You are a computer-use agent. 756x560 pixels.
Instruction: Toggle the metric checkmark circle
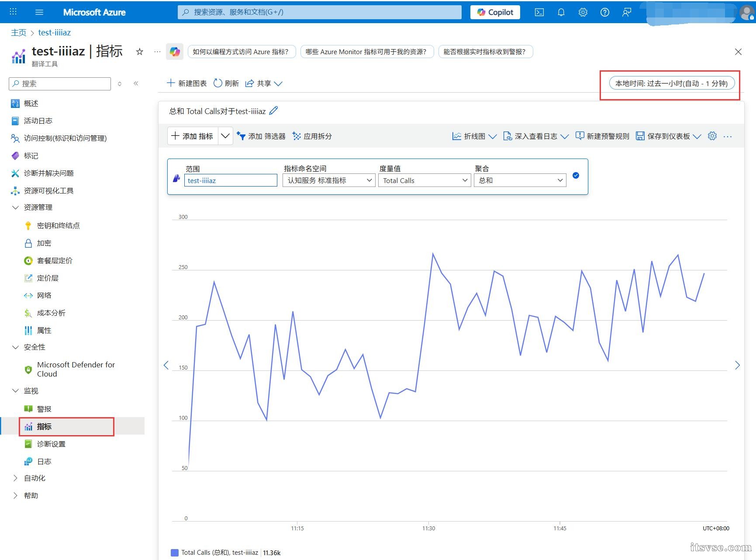(x=576, y=176)
